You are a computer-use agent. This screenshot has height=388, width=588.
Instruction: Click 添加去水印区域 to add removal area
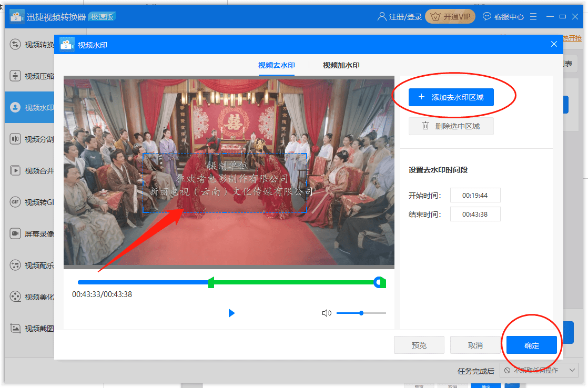point(451,97)
